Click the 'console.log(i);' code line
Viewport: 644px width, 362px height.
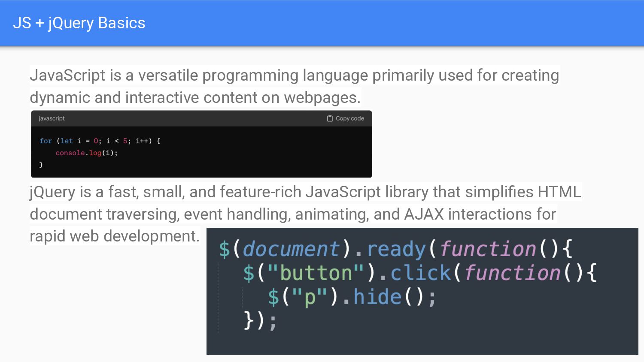(x=87, y=153)
